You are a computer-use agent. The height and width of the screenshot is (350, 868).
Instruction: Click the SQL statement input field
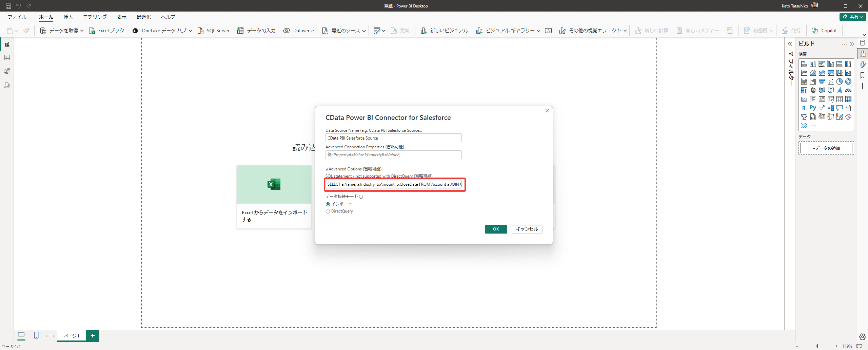pyautogui.click(x=394, y=184)
